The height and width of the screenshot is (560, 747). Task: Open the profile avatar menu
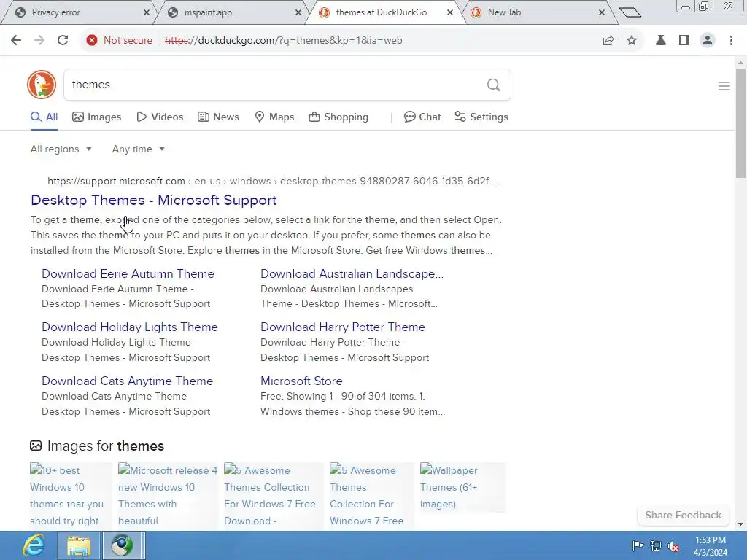(x=708, y=41)
